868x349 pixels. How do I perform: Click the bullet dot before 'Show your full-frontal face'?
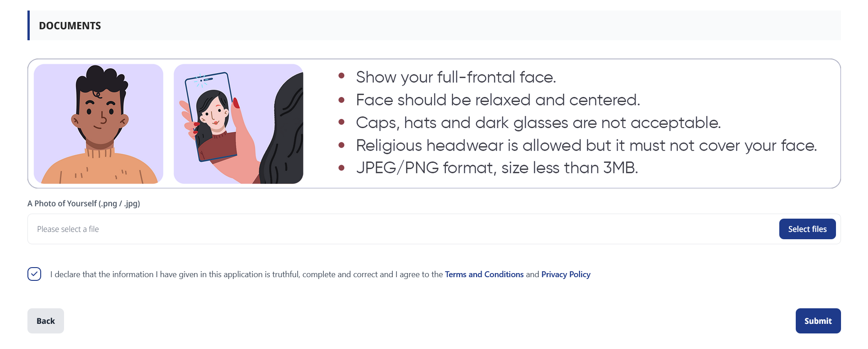tap(341, 76)
